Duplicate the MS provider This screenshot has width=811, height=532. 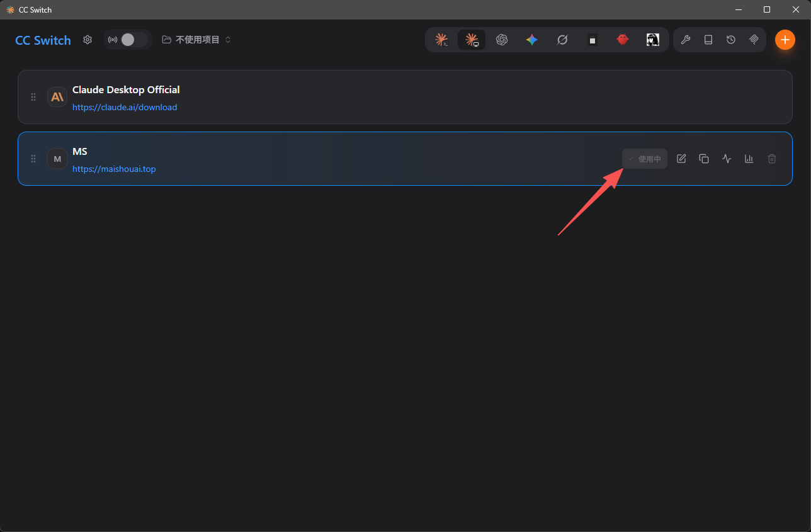click(x=704, y=159)
